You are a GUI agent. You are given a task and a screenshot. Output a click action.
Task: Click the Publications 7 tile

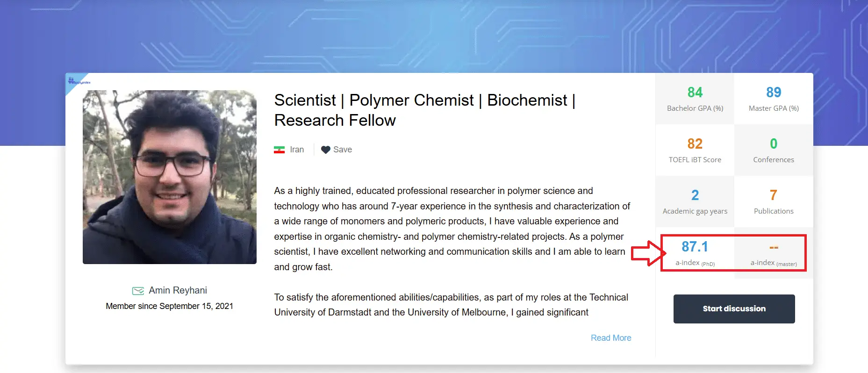774,201
